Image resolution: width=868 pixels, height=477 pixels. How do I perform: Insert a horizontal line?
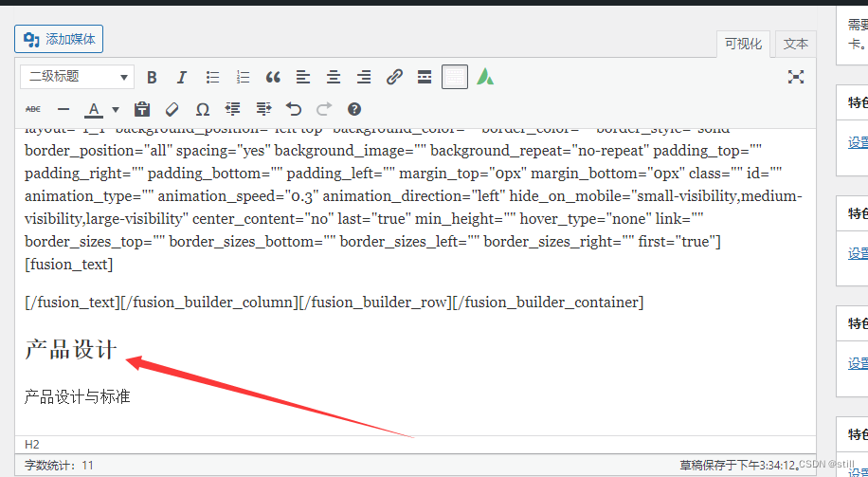click(63, 109)
